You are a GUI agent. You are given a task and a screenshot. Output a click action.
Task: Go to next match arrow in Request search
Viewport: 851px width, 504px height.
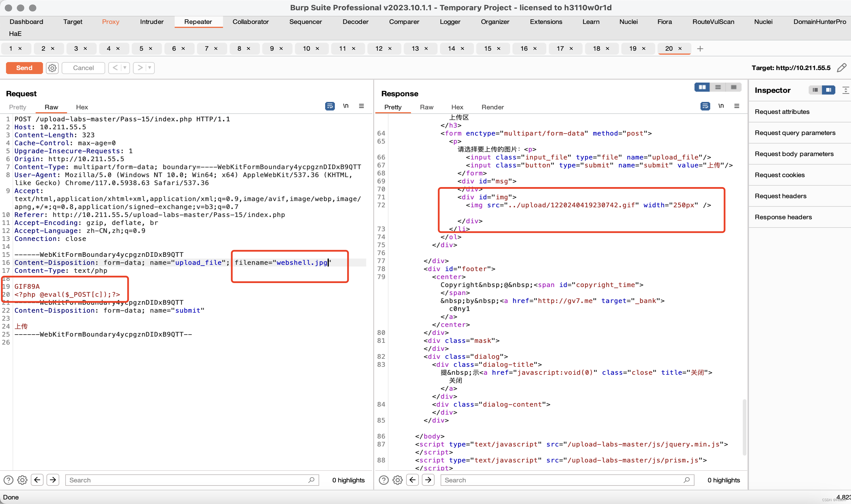53,480
